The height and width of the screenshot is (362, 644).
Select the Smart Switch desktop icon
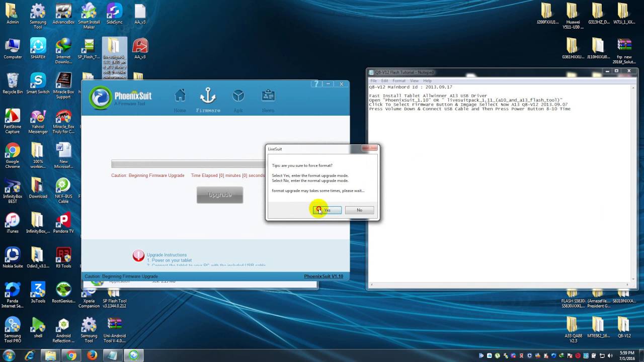click(x=38, y=83)
